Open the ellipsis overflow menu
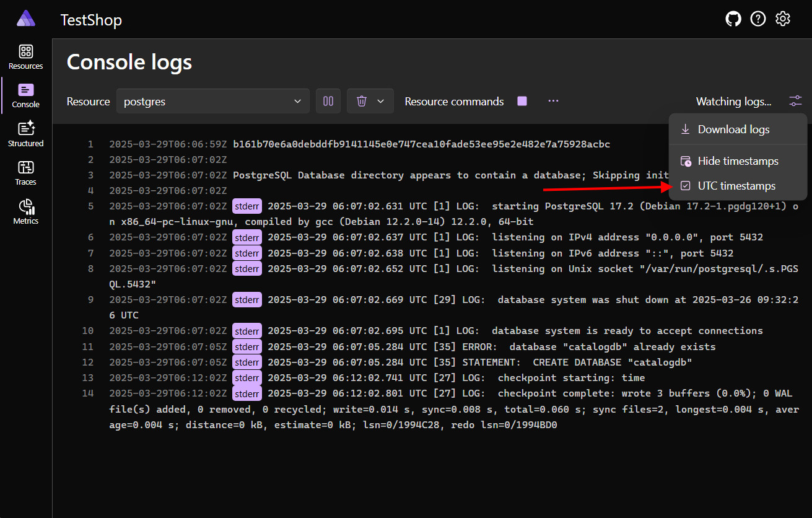This screenshot has height=518, width=812. point(553,101)
